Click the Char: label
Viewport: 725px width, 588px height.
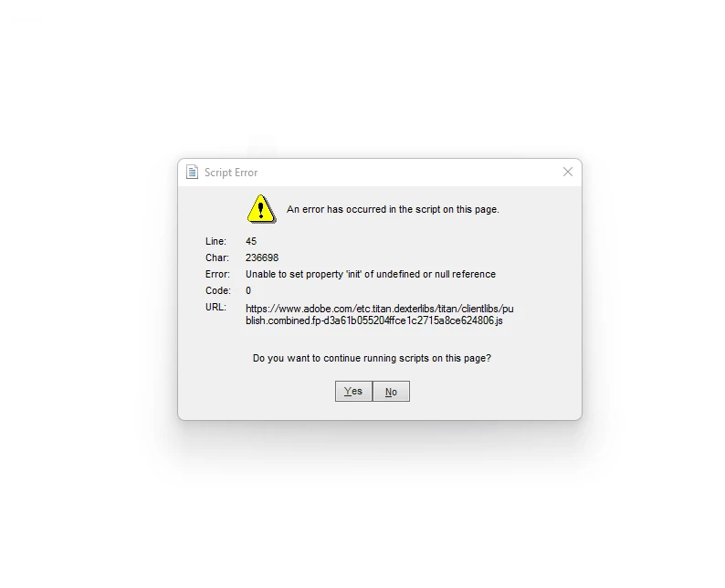point(216,258)
